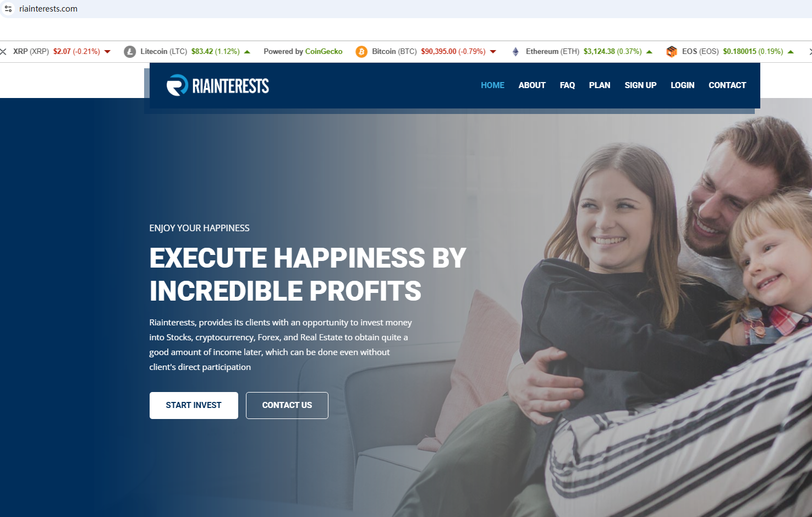Click the XRP icon at ticker start

pos(3,52)
